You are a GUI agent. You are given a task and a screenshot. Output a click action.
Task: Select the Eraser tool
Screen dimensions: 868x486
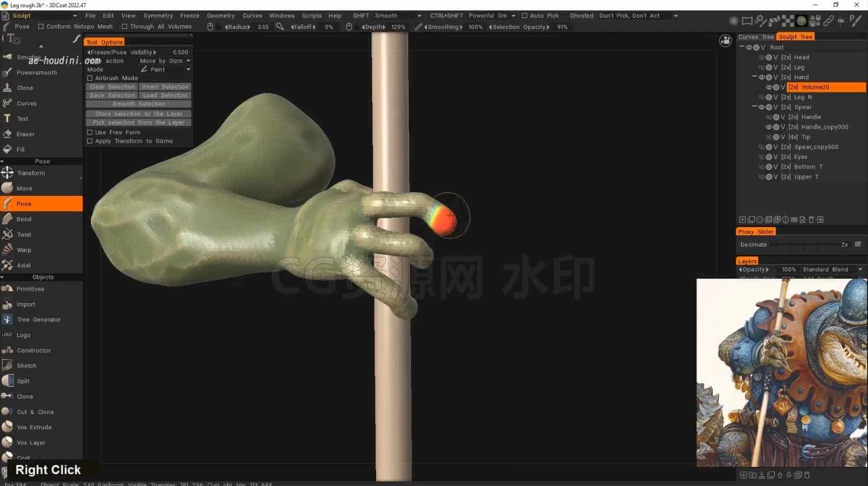tap(41, 134)
